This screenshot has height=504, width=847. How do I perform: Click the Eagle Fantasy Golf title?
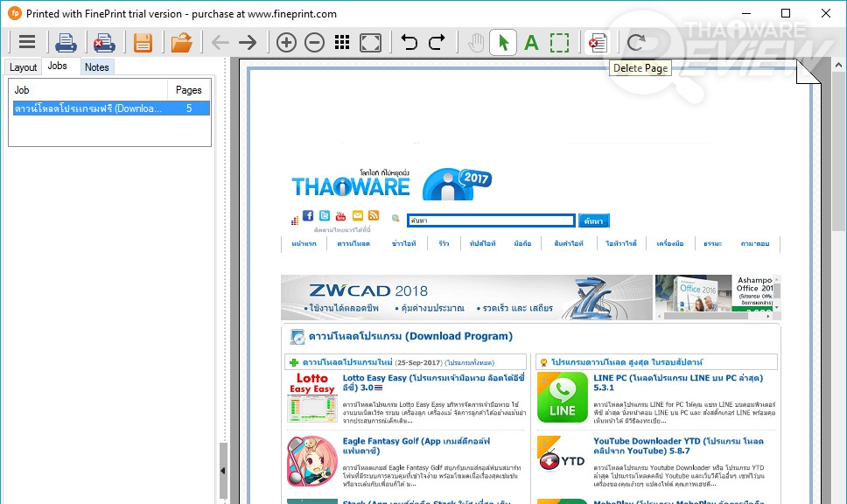pos(416,445)
